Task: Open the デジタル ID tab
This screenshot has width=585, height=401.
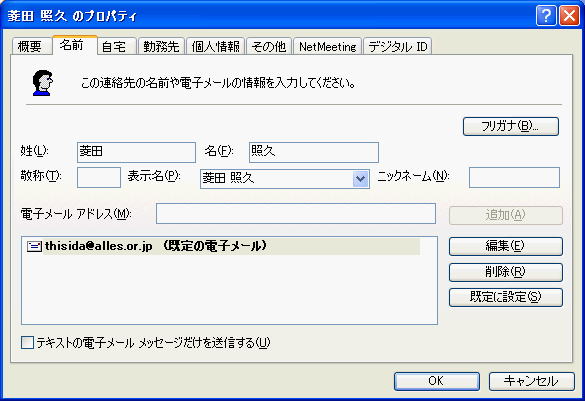Action: click(x=397, y=47)
